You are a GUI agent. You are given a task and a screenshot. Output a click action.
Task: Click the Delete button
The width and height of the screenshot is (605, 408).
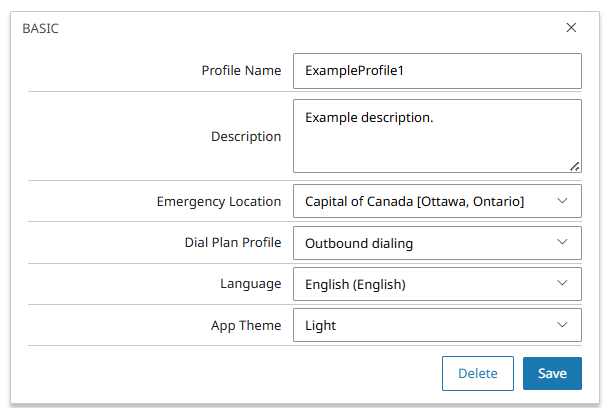[x=478, y=373]
